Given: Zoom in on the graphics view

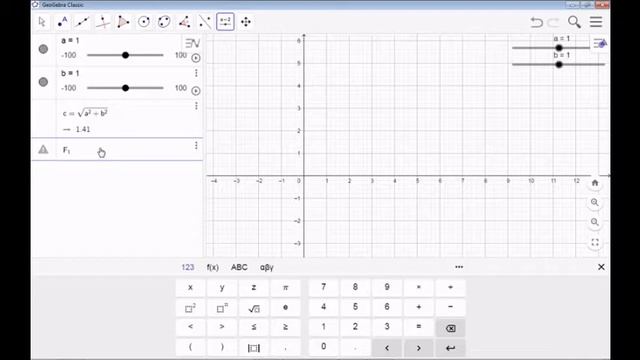Looking at the screenshot, I should pyautogui.click(x=595, y=202).
